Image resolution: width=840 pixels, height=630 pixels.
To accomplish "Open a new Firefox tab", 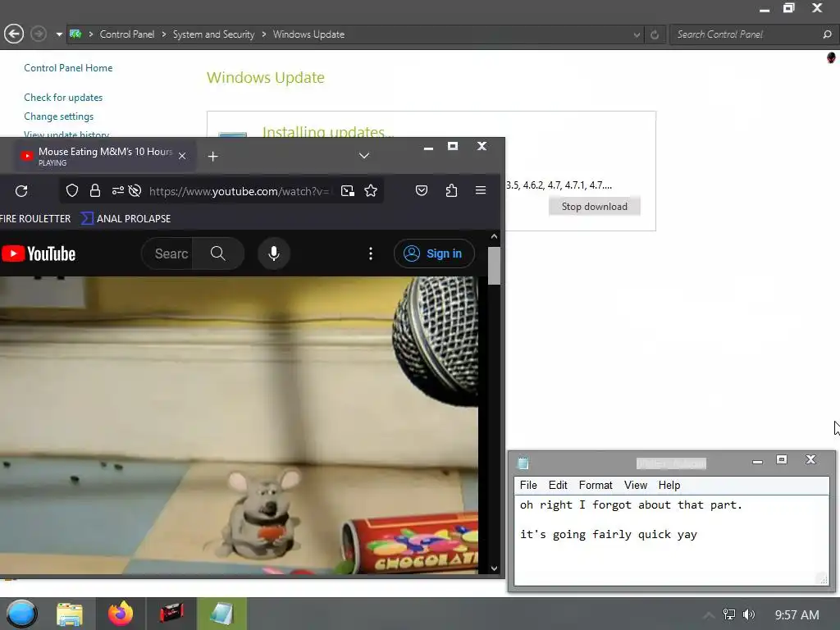I will (212, 156).
